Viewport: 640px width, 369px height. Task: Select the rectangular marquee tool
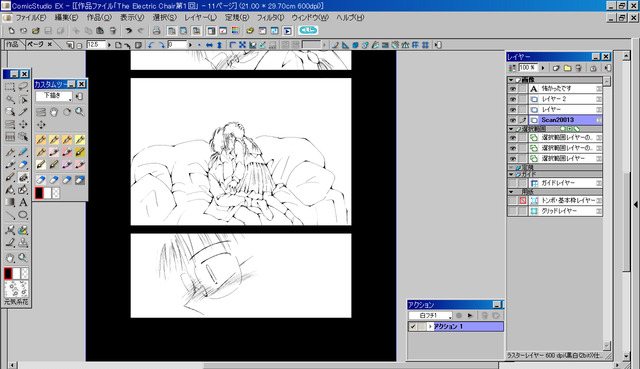(10, 87)
